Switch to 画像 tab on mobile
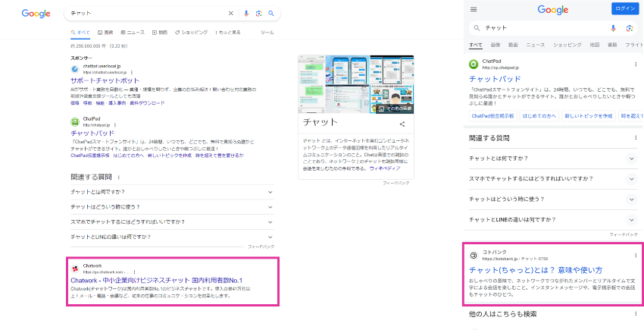Viewport: 644px width, 330px height. (x=496, y=45)
